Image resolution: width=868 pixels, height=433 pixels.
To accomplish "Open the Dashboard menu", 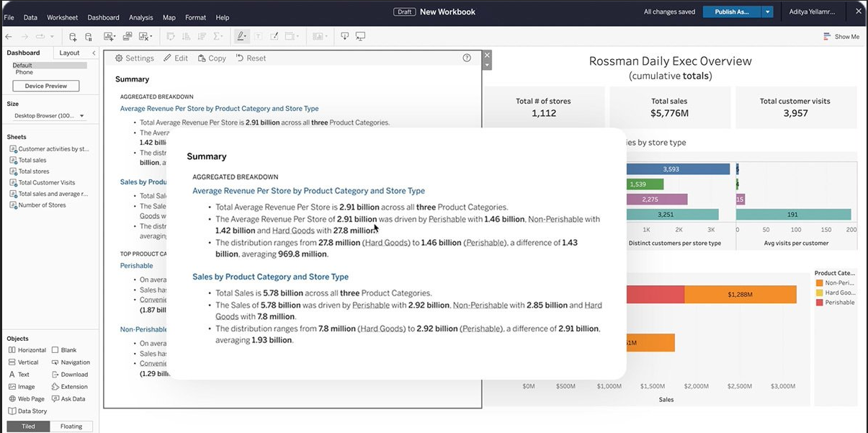I will (104, 17).
